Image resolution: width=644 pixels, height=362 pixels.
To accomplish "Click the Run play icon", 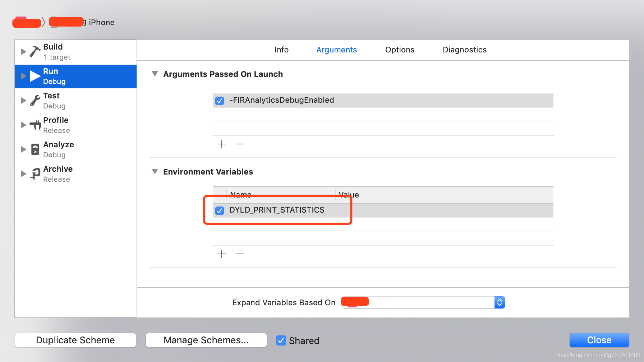I will tap(35, 76).
